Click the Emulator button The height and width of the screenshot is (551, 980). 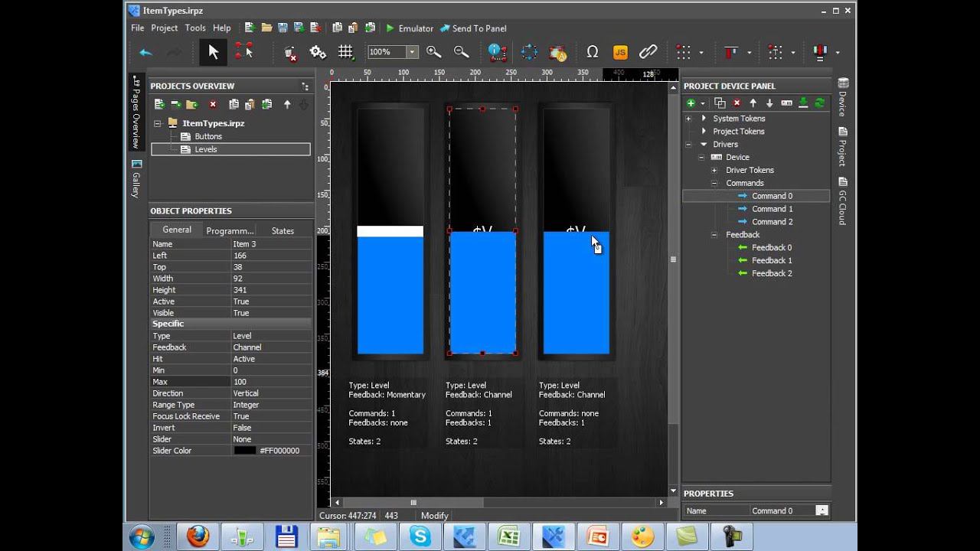point(409,28)
